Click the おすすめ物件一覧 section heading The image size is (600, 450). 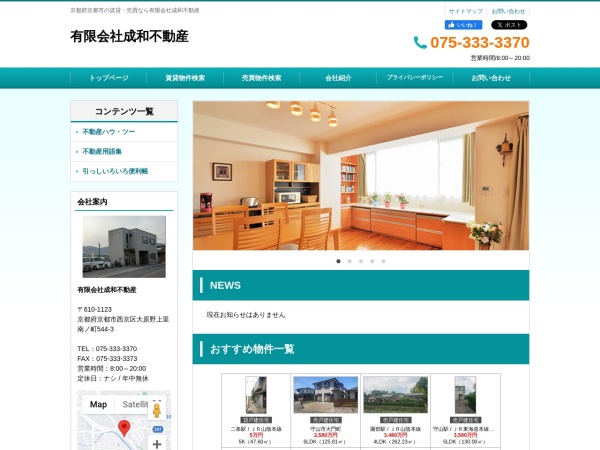252,349
